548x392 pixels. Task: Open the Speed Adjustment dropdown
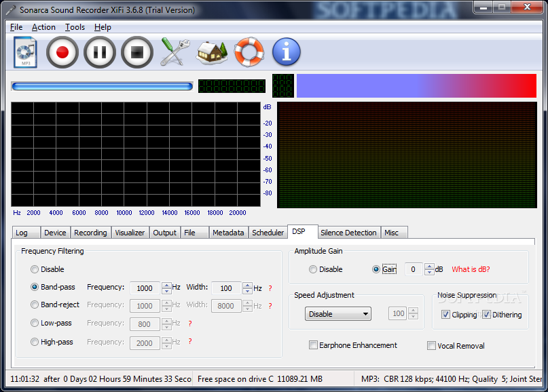click(x=338, y=314)
